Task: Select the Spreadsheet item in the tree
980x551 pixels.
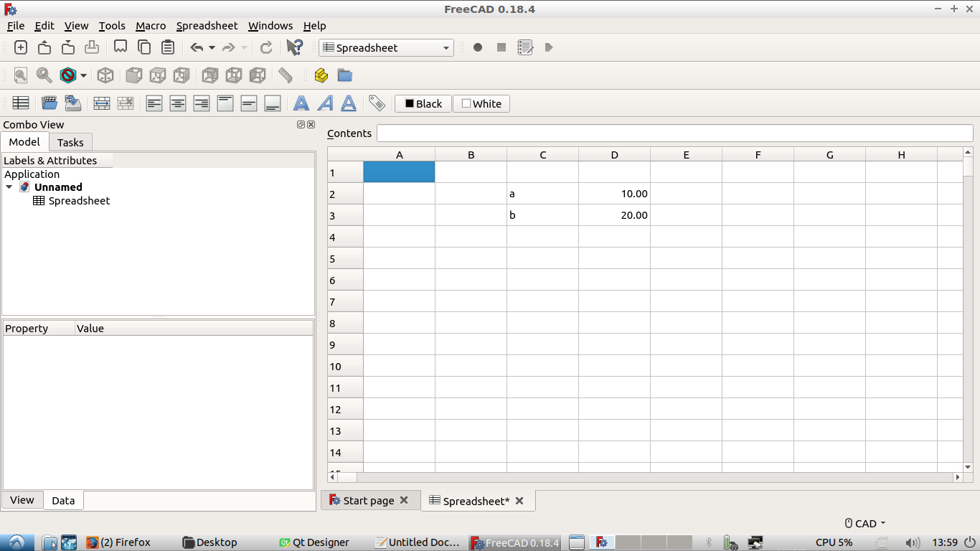Action: [79, 201]
